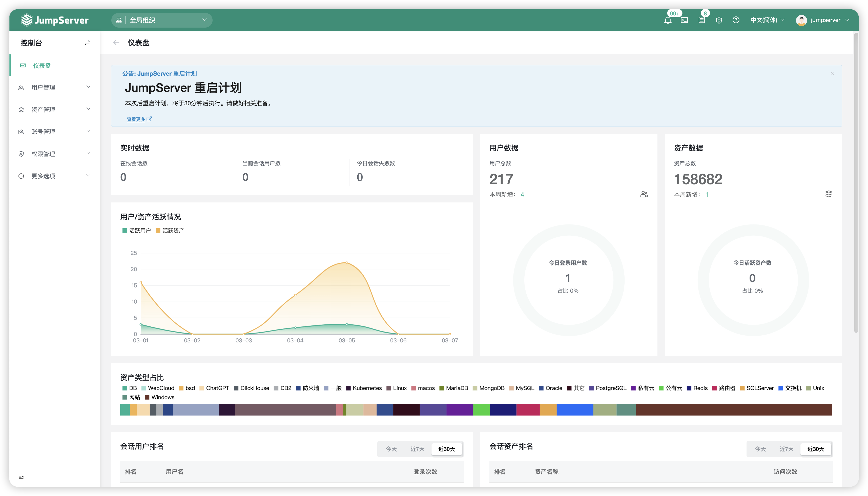The image size is (868, 496).
Task: Expand the 用户管理 sidebar menu
Action: [x=54, y=88]
